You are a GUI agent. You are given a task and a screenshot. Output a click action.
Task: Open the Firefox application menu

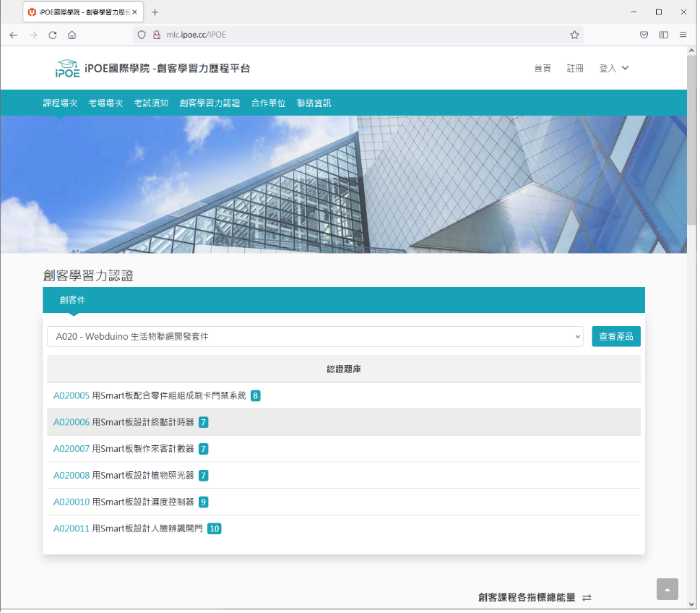click(x=683, y=34)
